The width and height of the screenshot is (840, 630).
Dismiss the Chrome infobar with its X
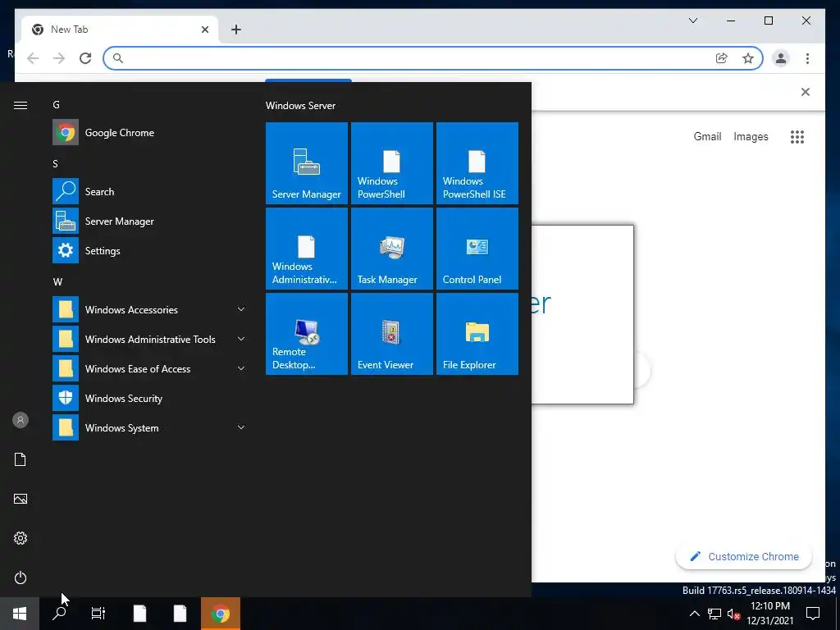pos(806,92)
